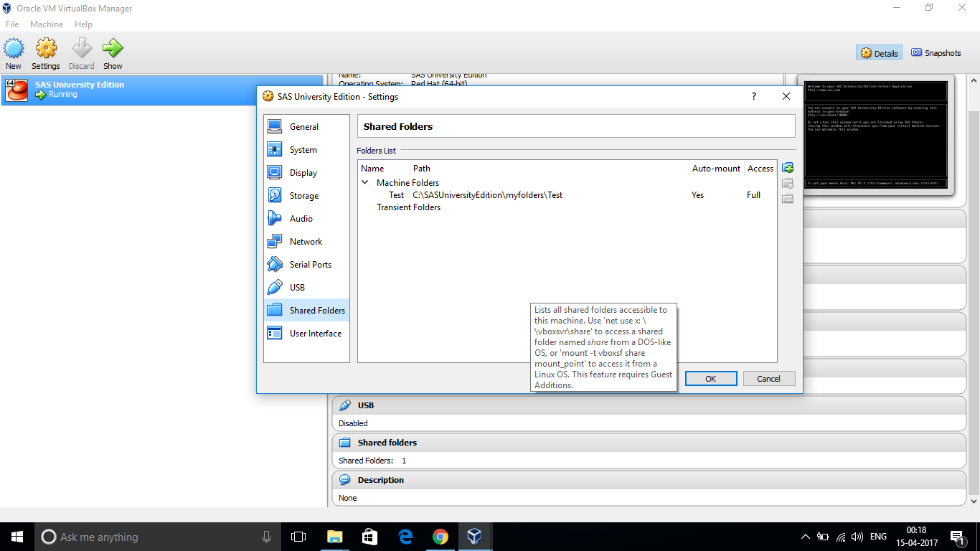Open the Machine menu
Viewport: 980px width, 551px height.
coord(46,24)
